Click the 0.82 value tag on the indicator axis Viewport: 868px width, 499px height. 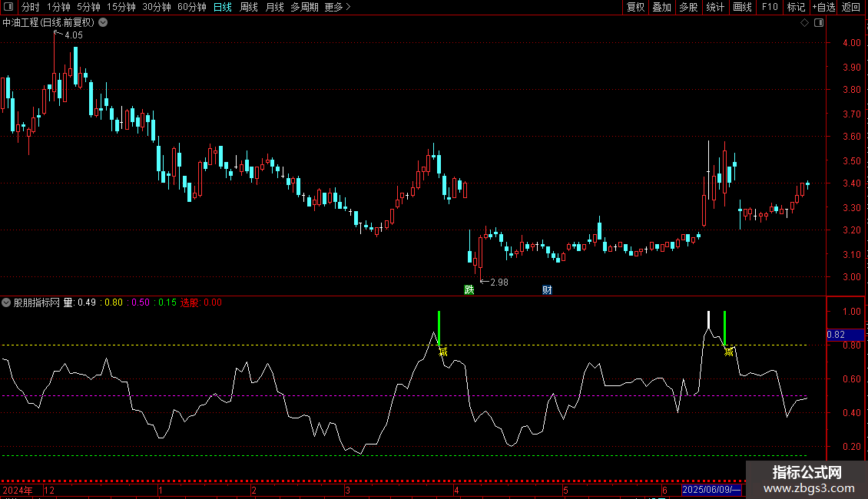click(845, 335)
